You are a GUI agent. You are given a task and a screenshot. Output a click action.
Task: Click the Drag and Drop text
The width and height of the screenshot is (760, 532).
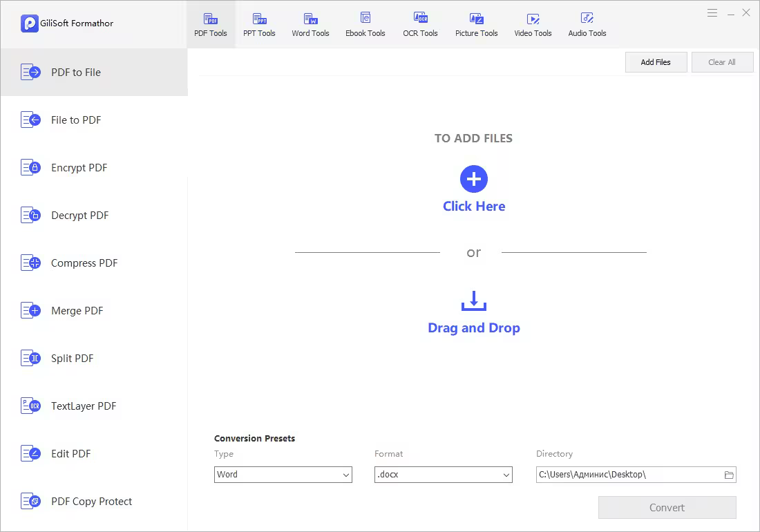click(474, 328)
